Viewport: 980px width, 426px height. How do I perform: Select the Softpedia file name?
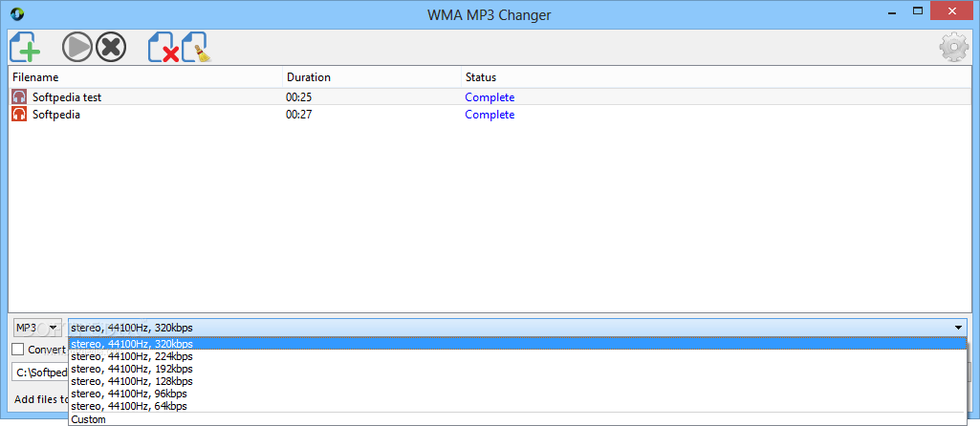56,115
